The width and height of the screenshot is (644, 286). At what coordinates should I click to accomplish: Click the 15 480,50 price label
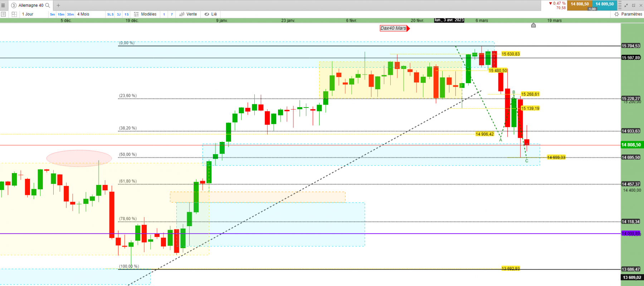[498, 71]
